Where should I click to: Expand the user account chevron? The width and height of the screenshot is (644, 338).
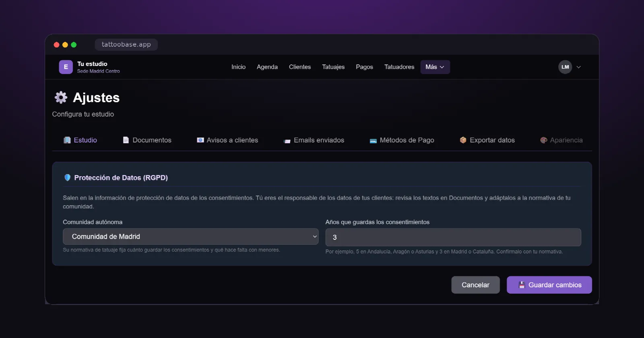pyautogui.click(x=578, y=67)
